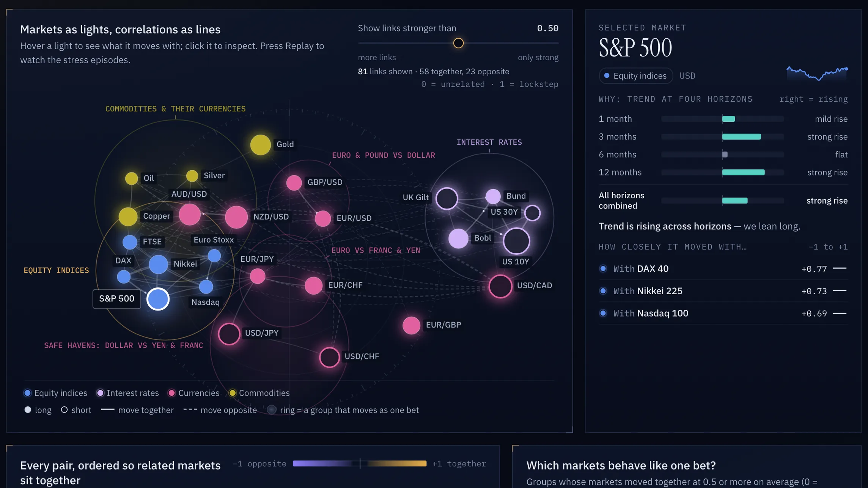Click the 0.50 threshold value
868x488 pixels.
(x=547, y=28)
